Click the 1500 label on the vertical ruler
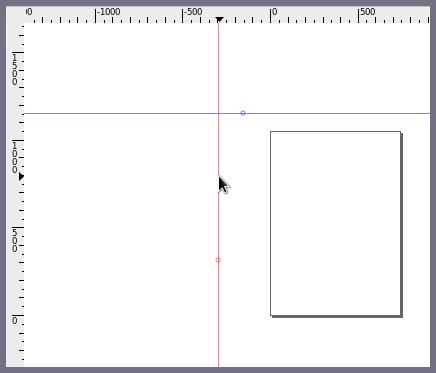The image size is (436, 373). pyautogui.click(x=15, y=70)
